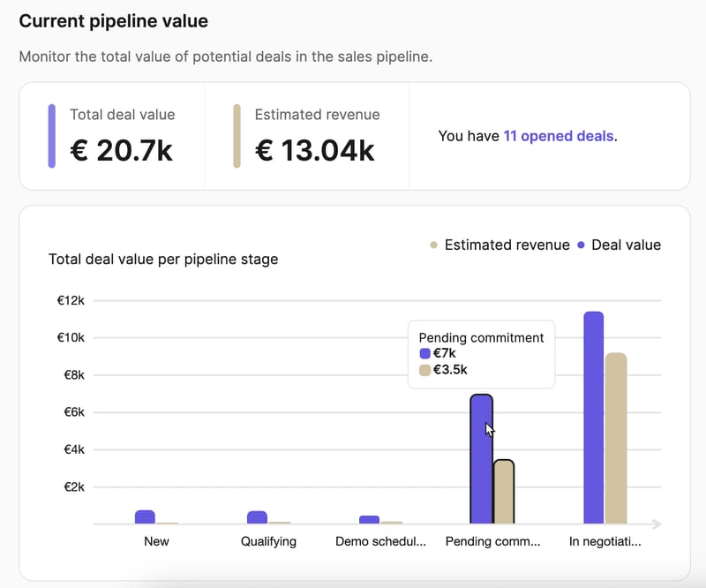Click the Estimated revenue € 13.04k card
This screenshot has height=588, width=706.
coord(306,136)
